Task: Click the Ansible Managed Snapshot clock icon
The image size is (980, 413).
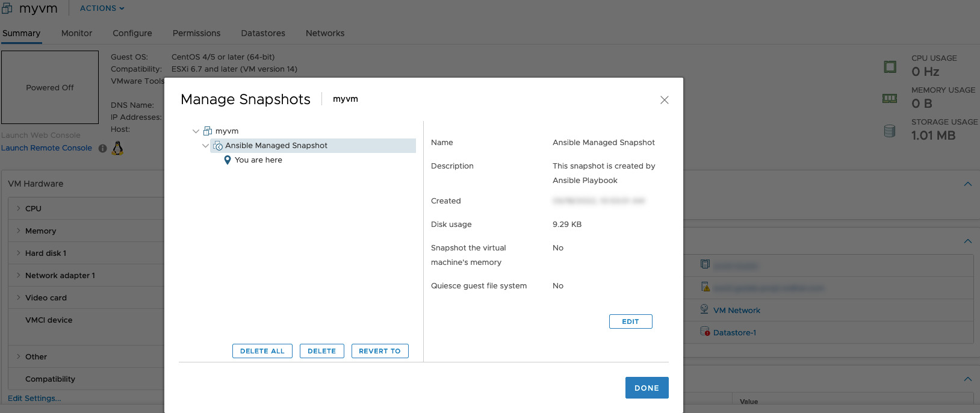Action: point(218,146)
